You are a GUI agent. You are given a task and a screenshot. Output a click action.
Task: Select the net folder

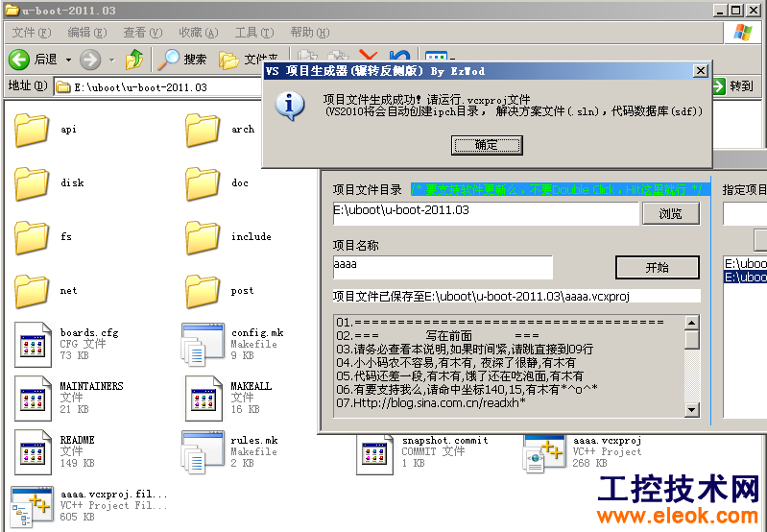[x=32, y=292]
